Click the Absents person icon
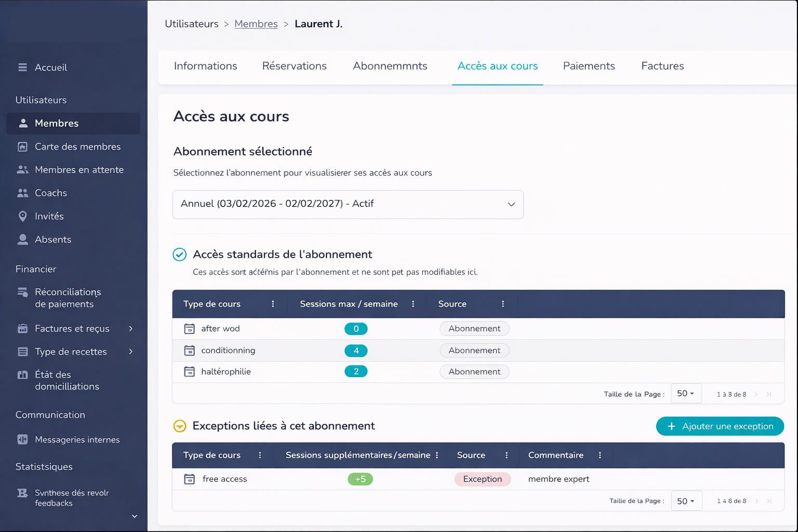 pyautogui.click(x=22, y=239)
